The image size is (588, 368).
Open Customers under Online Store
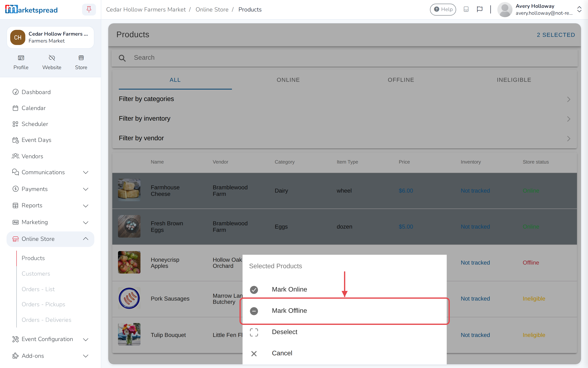[36, 274]
